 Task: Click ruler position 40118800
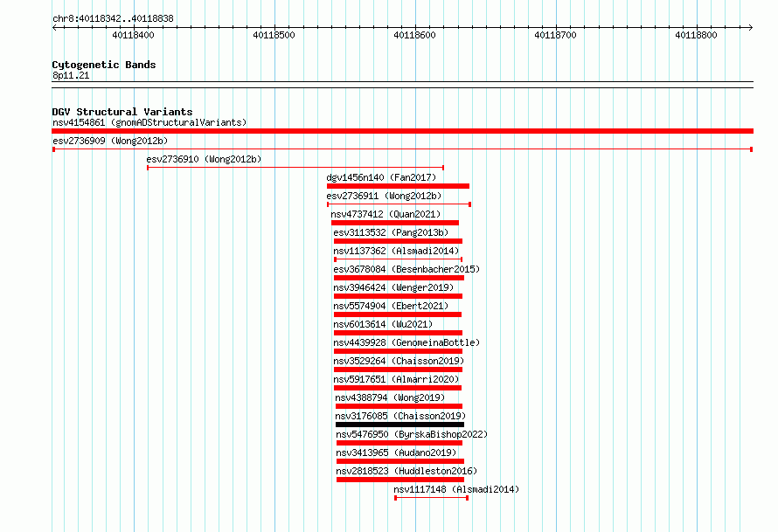coord(696,35)
